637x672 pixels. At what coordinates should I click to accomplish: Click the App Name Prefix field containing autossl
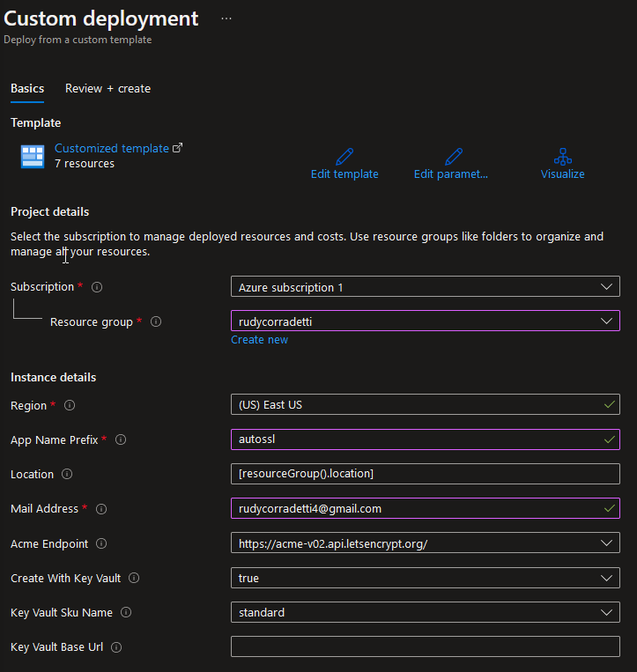(x=426, y=439)
